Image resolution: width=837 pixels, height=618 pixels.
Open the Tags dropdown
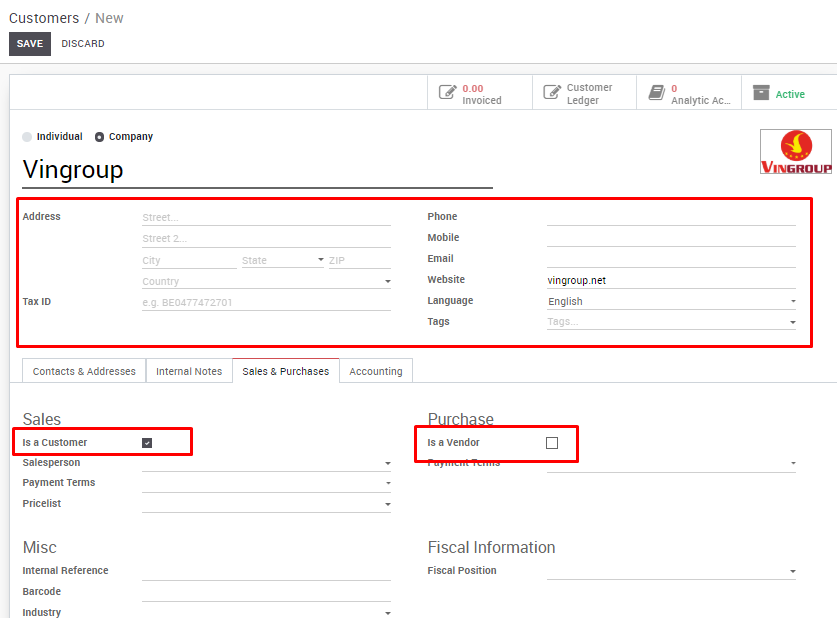click(671, 322)
